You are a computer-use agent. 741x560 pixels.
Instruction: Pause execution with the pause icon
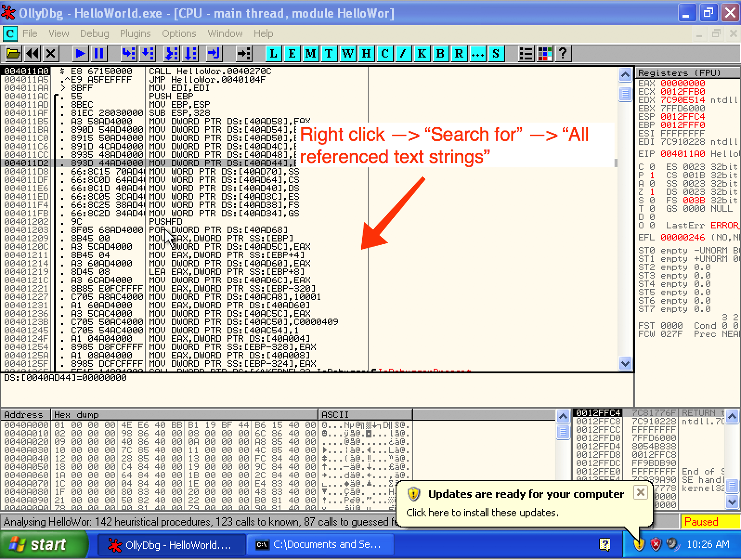coord(99,53)
